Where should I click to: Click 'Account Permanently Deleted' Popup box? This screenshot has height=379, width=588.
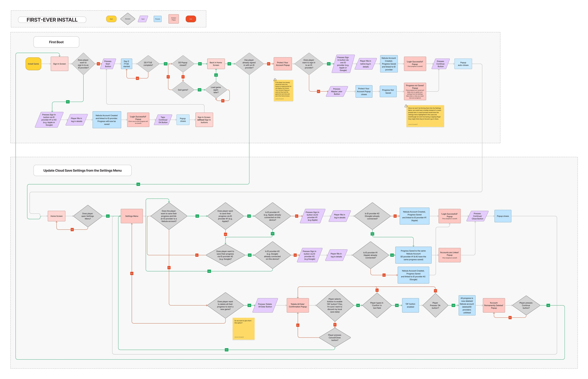pos(494,305)
